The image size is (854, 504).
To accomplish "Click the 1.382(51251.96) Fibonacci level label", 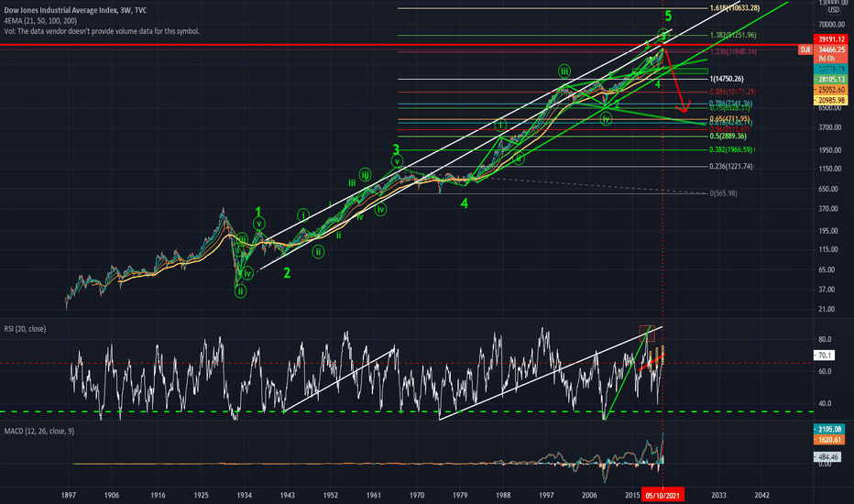I will click(x=733, y=35).
